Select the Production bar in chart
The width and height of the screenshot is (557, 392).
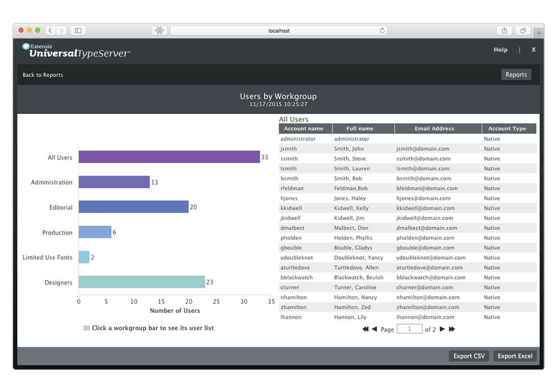click(95, 232)
